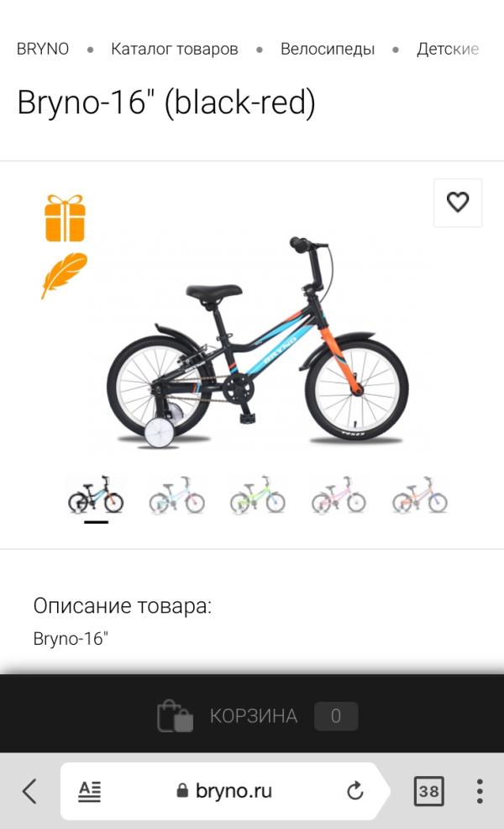Go to Каталог товаров breadcrumb

coord(175,49)
